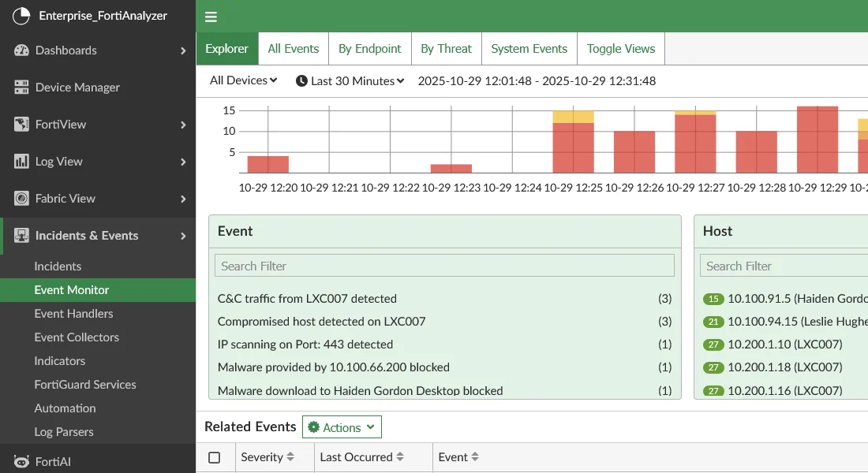Click the gear icon in Actions button
Screen dimensions: 868x473
[314, 427]
